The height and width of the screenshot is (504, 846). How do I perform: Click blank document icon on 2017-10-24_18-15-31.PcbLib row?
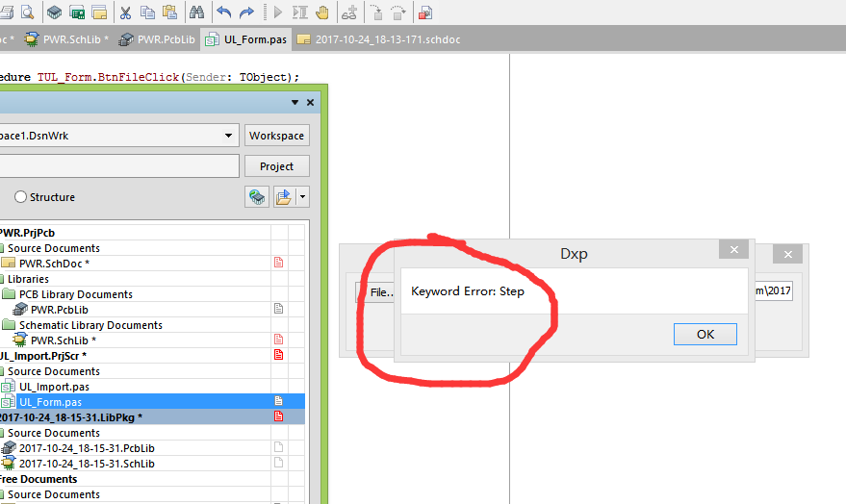tap(278, 447)
